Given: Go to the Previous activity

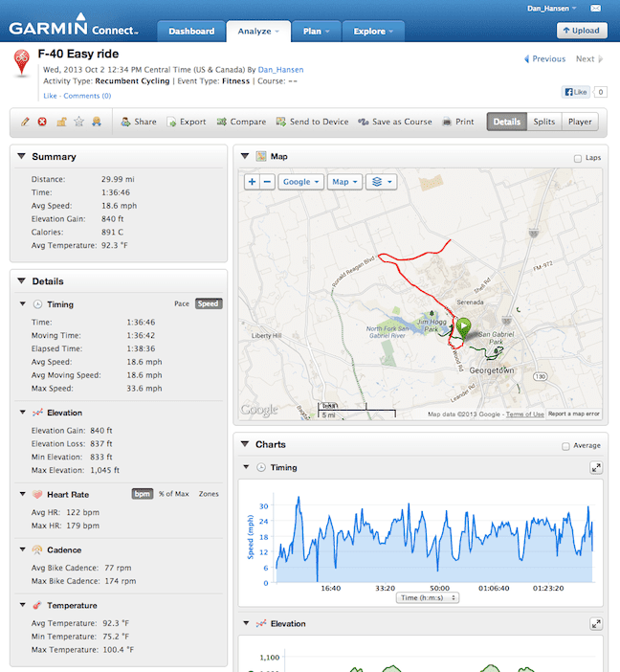Looking at the screenshot, I should click(x=544, y=59).
